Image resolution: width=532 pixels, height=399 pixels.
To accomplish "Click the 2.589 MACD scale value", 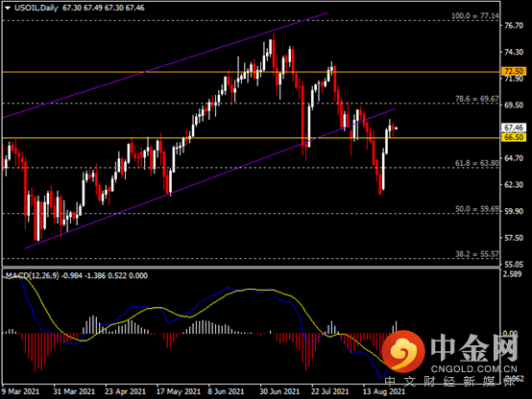I will pyautogui.click(x=512, y=274).
